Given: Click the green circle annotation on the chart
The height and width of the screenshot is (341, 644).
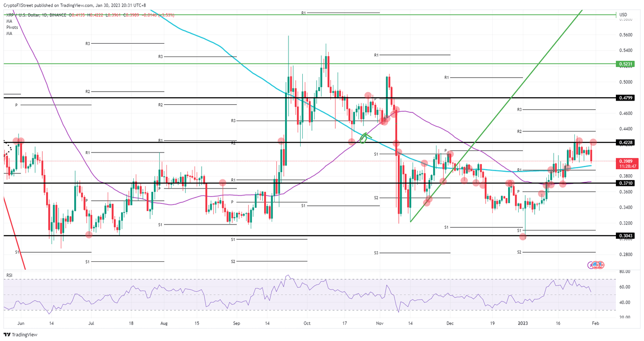Looking at the screenshot, I should tap(362, 138).
